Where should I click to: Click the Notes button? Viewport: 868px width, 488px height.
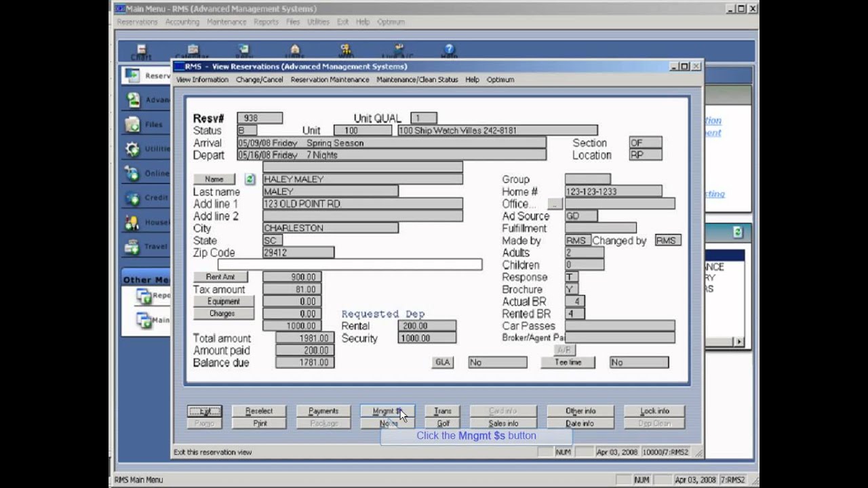(x=387, y=423)
